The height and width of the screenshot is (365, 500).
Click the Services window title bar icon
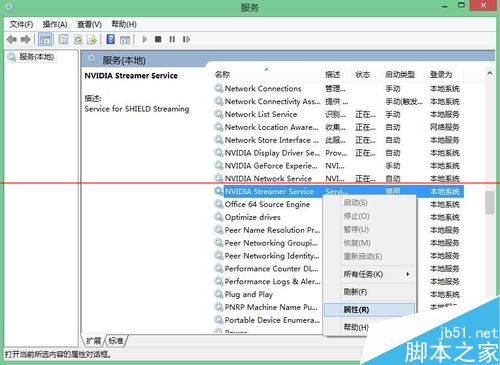pos(9,6)
